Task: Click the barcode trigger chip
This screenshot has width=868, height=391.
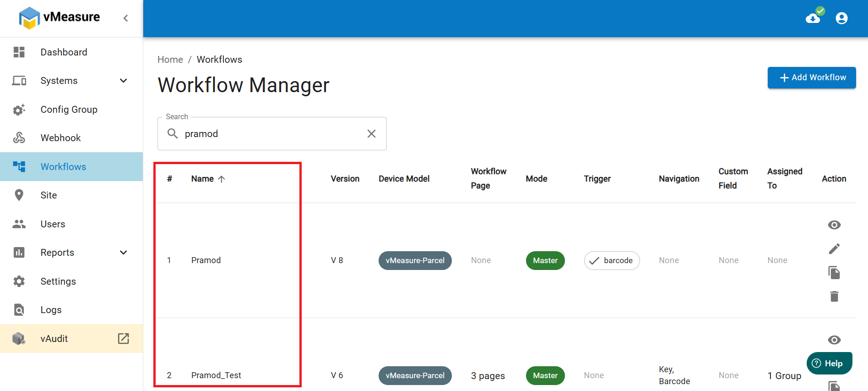Action: pyautogui.click(x=612, y=260)
